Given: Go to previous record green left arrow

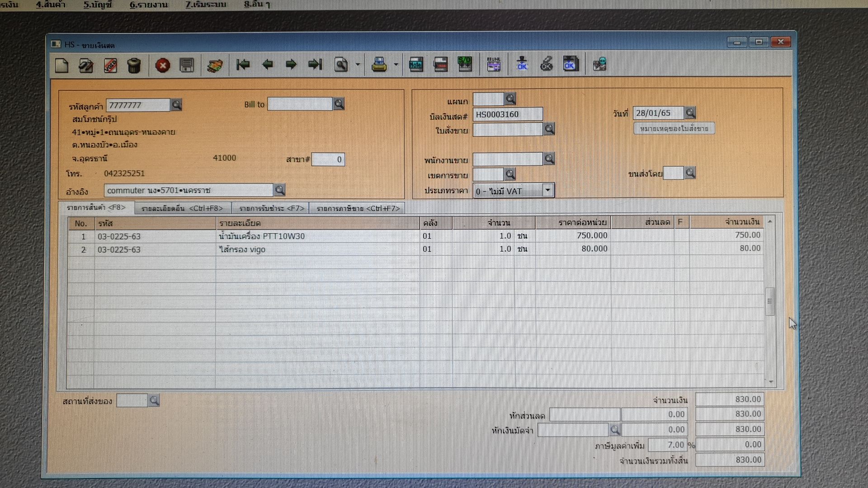Looking at the screenshot, I should (x=267, y=65).
